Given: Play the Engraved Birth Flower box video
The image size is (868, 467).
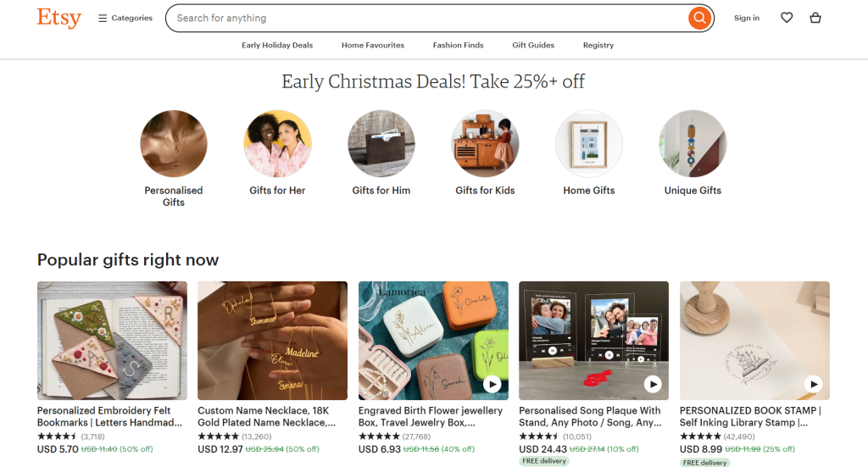Looking at the screenshot, I should point(492,384).
